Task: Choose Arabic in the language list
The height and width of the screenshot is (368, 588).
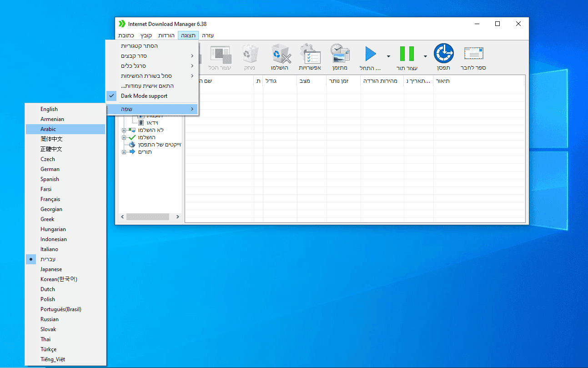Action: coord(65,129)
